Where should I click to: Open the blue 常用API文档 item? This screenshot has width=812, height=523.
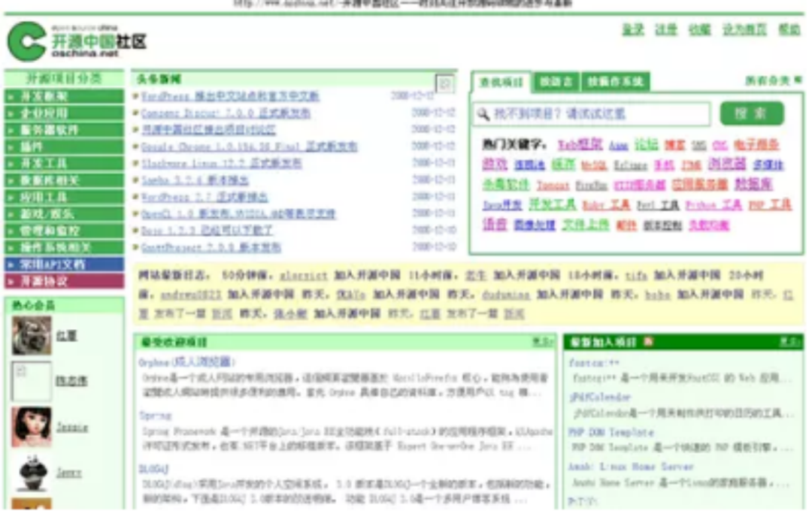[64, 264]
